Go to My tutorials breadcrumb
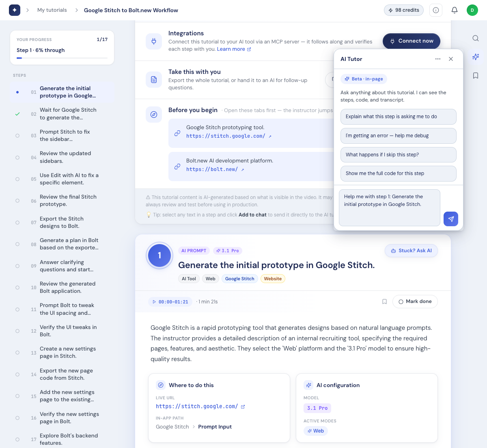Screen dimensions: 487x448 click(52, 10)
